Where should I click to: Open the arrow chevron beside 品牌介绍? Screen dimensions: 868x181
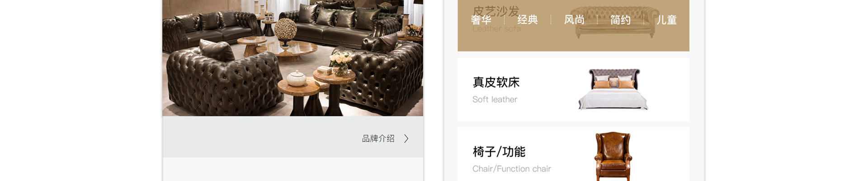pyautogui.click(x=406, y=138)
